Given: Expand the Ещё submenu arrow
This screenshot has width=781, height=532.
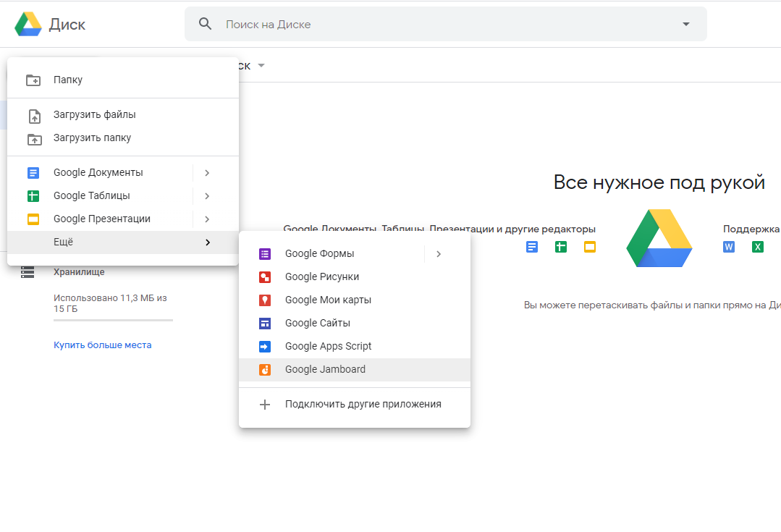Looking at the screenshot, I should (x=208, y=242).
